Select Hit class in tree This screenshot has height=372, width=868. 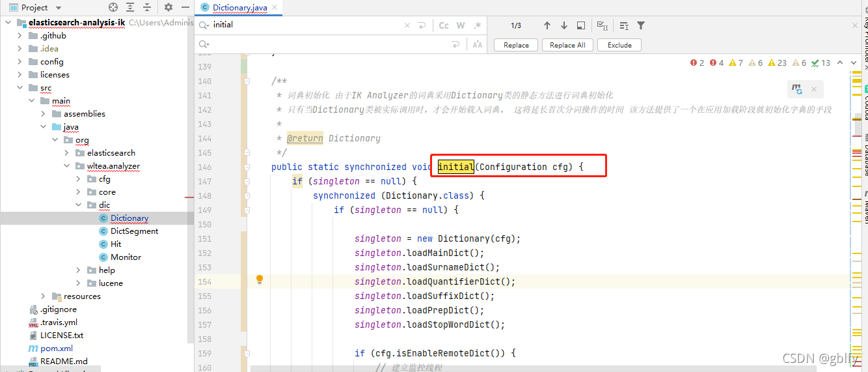point(116,244)
